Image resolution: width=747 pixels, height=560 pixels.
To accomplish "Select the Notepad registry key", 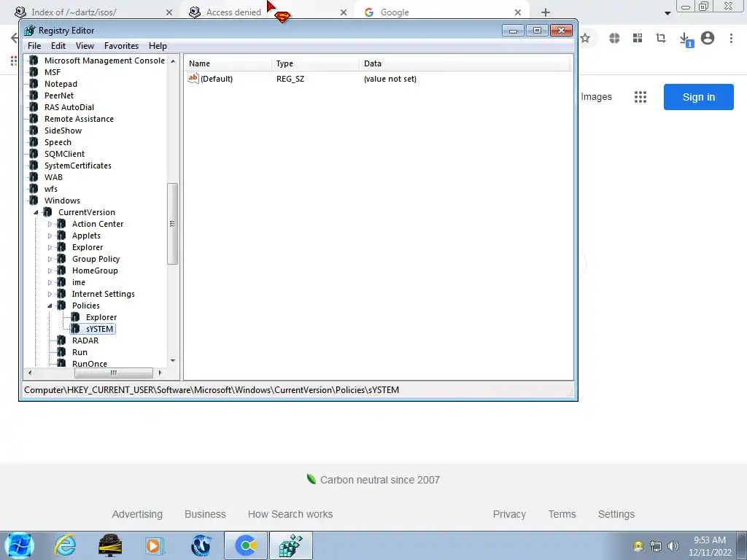I will (61, 84).
